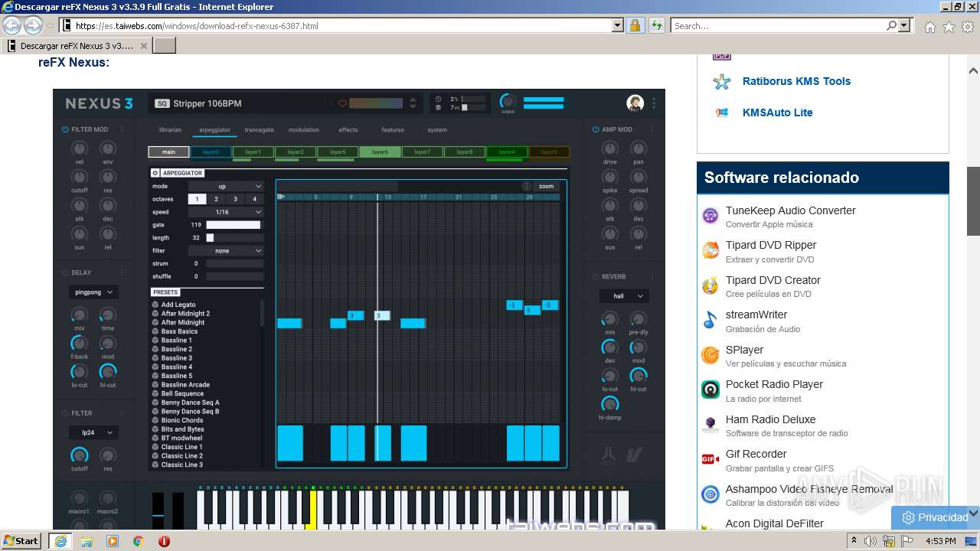Click the Filter Mod cutoff knob
Image resolution: width=980 pixels, height=551 pixels.
coord(80,177)
